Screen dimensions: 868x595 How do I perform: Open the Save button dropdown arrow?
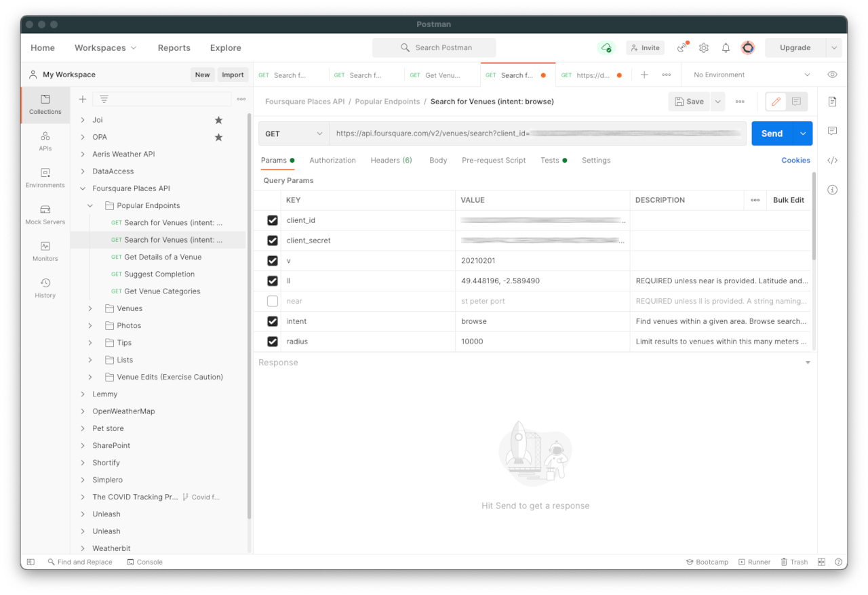[717, 102]
